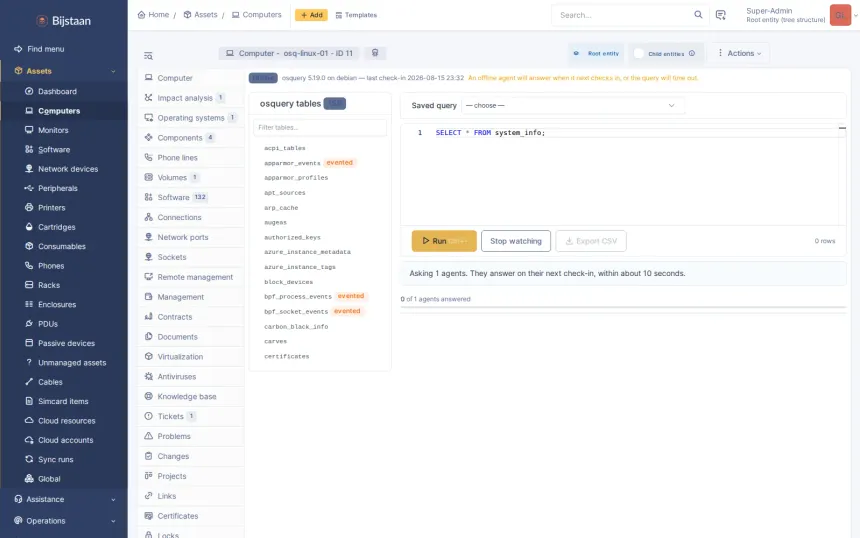Select the acpi_tables osquery table
This screenshot has width=860, height=538.
point(285,148)
